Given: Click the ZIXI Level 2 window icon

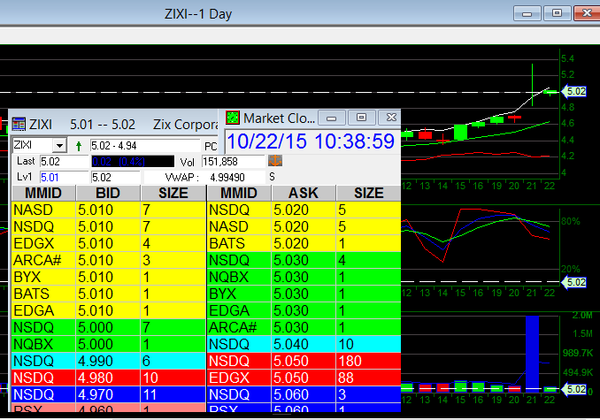Looking at the screenshot, I should 18,125.
